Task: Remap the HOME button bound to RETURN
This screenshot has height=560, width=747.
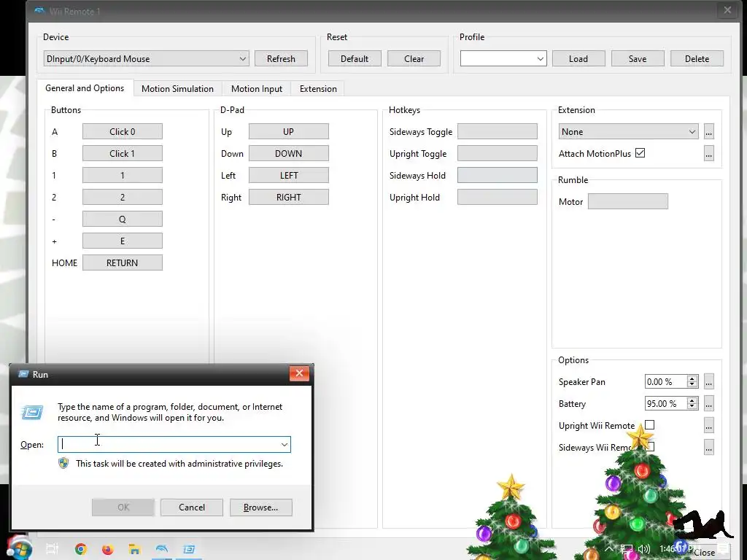Action: tap(123, 262)
